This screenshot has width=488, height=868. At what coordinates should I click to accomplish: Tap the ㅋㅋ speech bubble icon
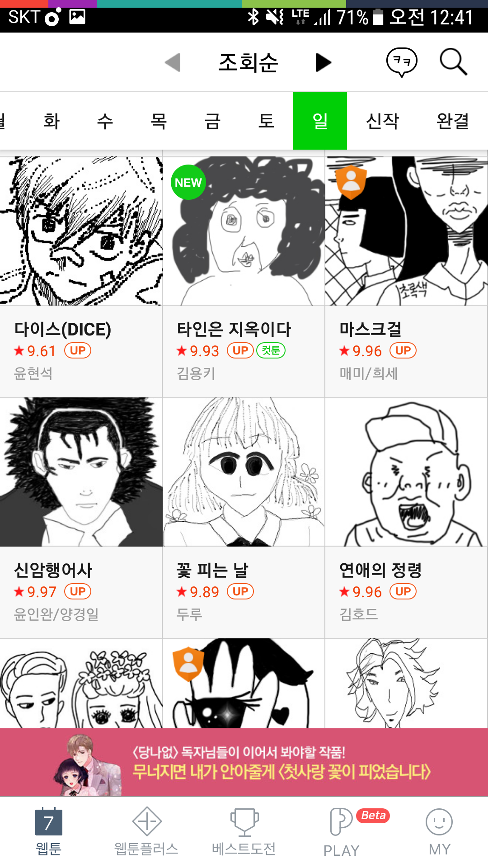[401, 62]
